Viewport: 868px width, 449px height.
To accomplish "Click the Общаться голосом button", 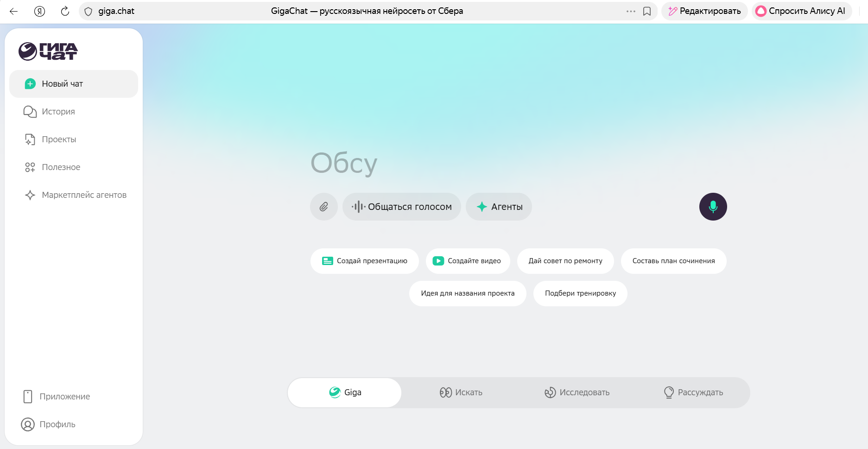I will pos(401,207).
